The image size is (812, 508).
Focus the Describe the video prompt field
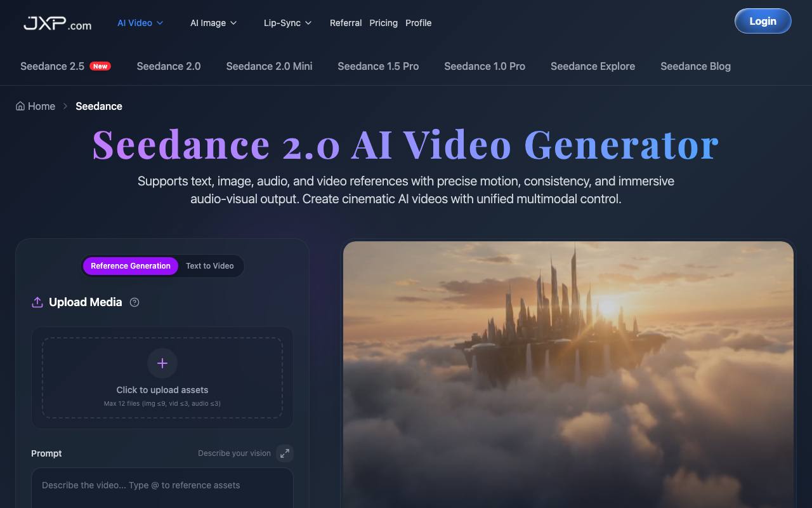tap(162, 488)
